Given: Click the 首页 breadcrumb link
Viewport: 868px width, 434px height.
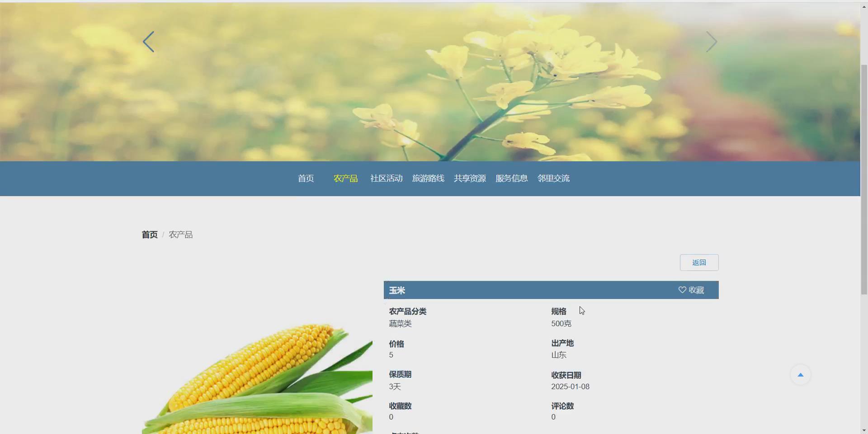Looking at the screenshot, I should [x=149, y=234].
